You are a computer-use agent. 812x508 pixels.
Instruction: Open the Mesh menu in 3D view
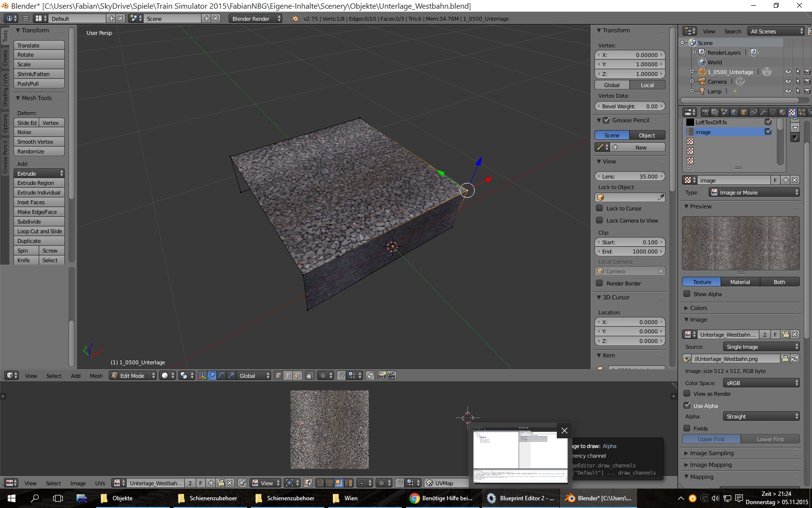[96, 376]
